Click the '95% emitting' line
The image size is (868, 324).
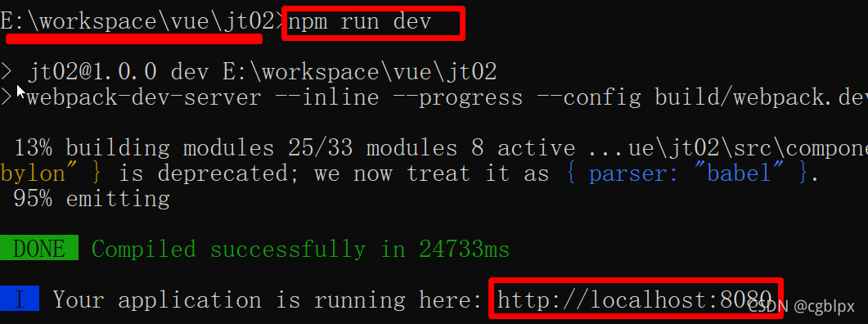(92, 199)
